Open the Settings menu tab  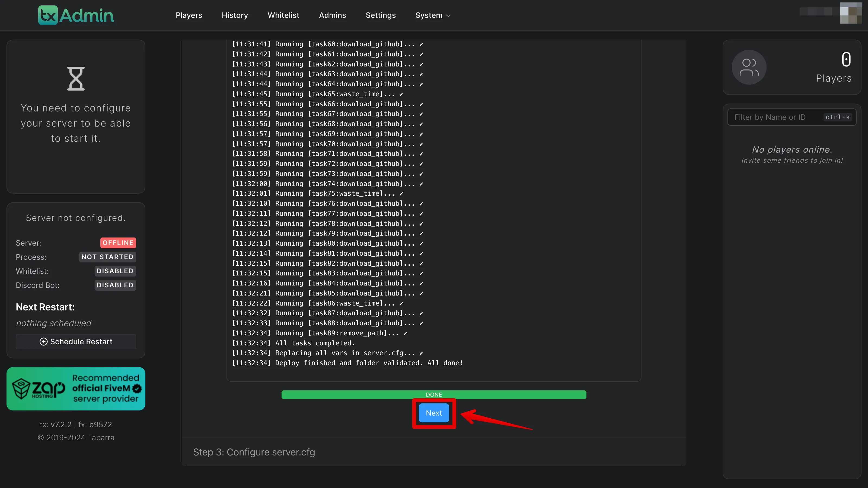[x=380, y=15]
